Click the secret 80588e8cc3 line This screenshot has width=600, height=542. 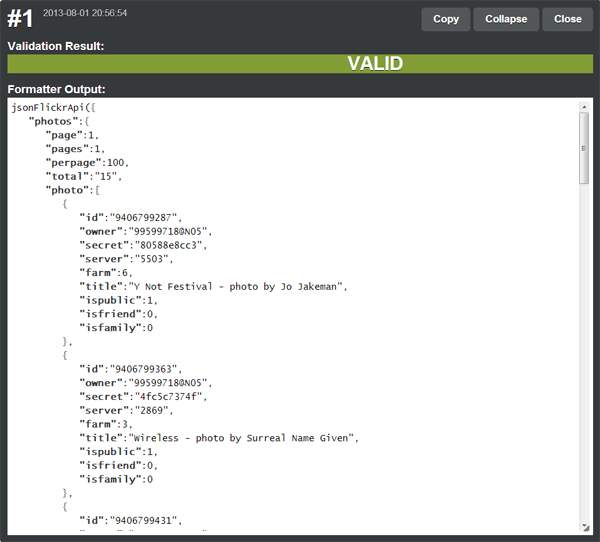[x=143, y=245]
